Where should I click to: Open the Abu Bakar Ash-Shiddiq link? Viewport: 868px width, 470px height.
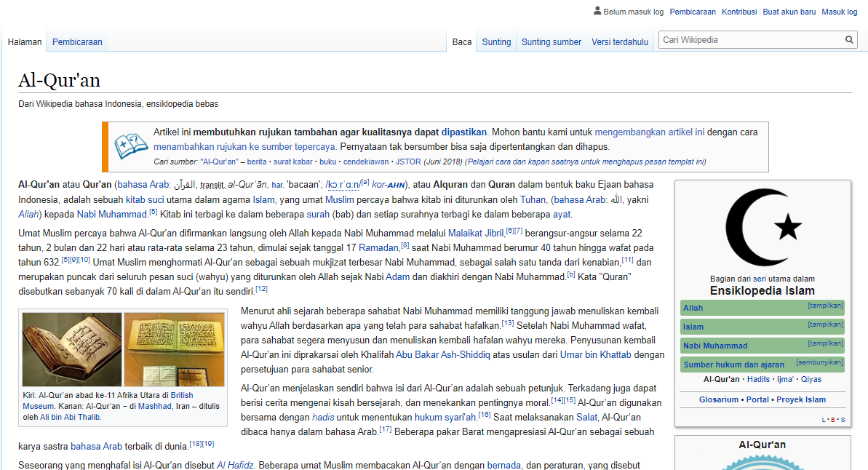pos(443,355)
